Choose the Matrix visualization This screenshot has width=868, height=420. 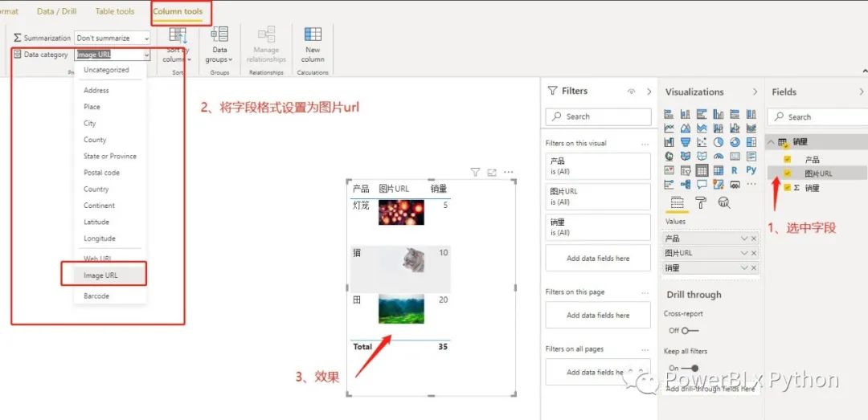(x=719, y=170)
